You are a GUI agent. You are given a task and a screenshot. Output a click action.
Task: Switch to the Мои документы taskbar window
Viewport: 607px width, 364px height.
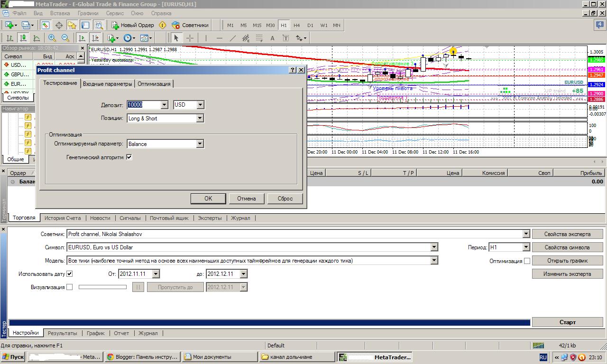point(219,357)
